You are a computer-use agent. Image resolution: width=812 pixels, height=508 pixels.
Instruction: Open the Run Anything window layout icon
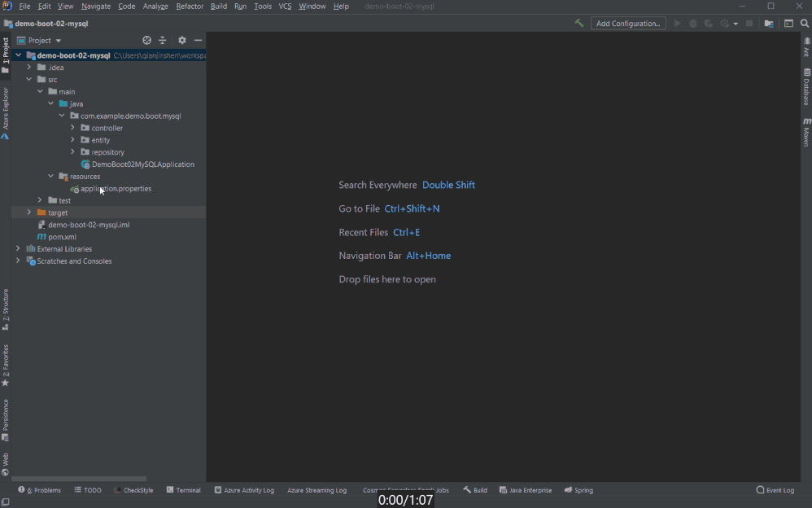(x=788, y=24)
